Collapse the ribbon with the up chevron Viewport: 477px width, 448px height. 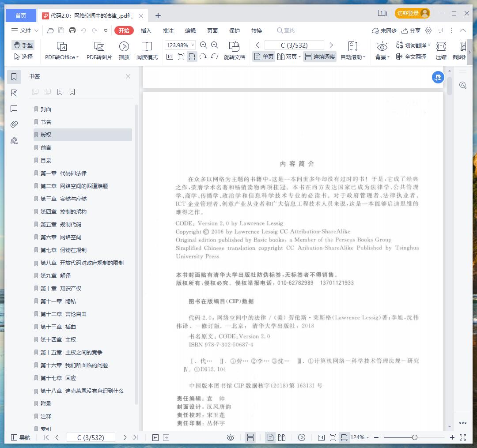click(x=463, y=30)
